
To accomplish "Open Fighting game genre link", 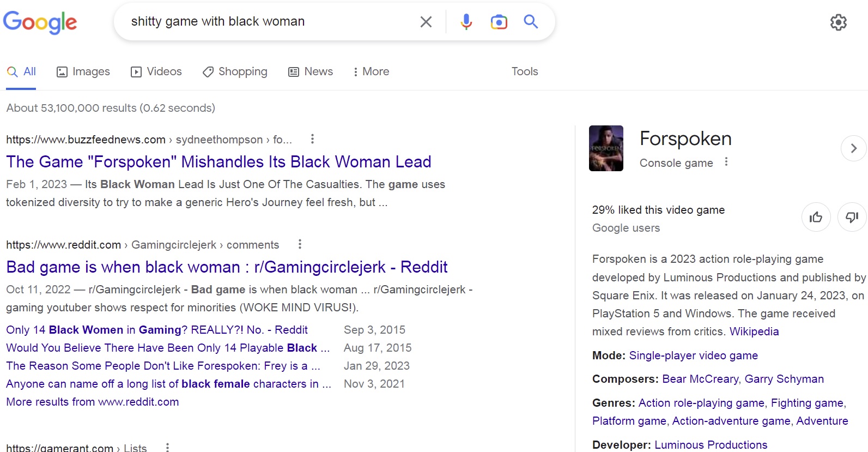I will pos(807,403).
